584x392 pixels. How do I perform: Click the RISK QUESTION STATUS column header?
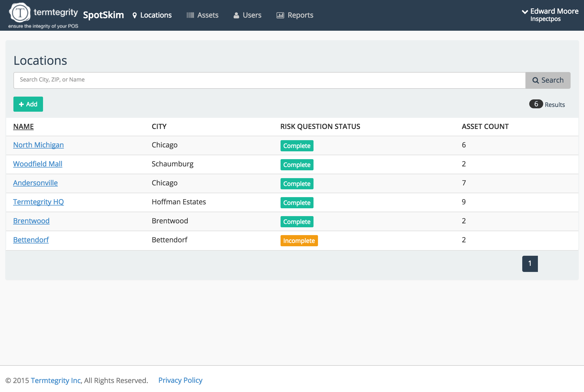[320, 126]
